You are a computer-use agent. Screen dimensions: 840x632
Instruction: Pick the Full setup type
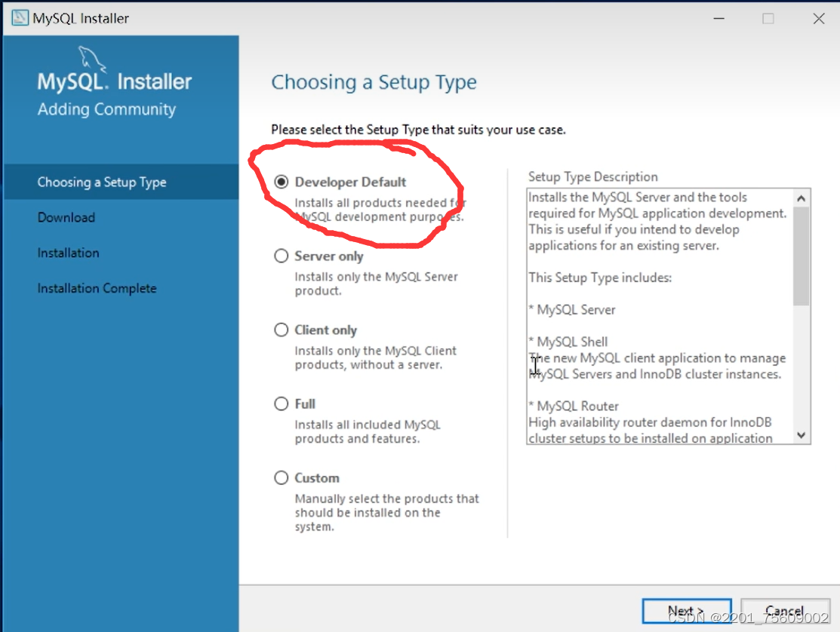[x=282, y=403]
